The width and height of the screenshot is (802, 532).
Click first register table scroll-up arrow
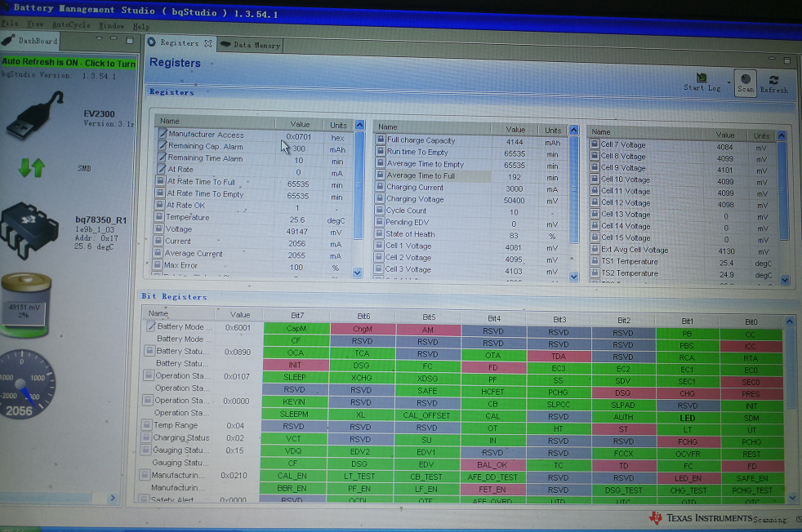[359, 125]
